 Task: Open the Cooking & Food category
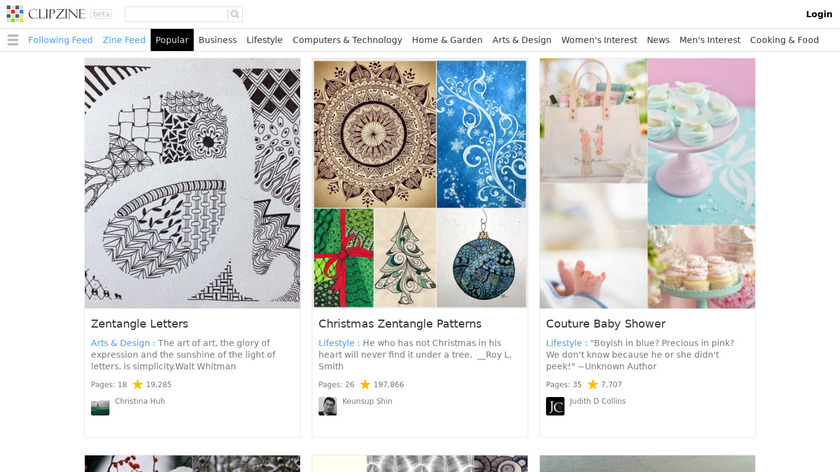(784, 40)
